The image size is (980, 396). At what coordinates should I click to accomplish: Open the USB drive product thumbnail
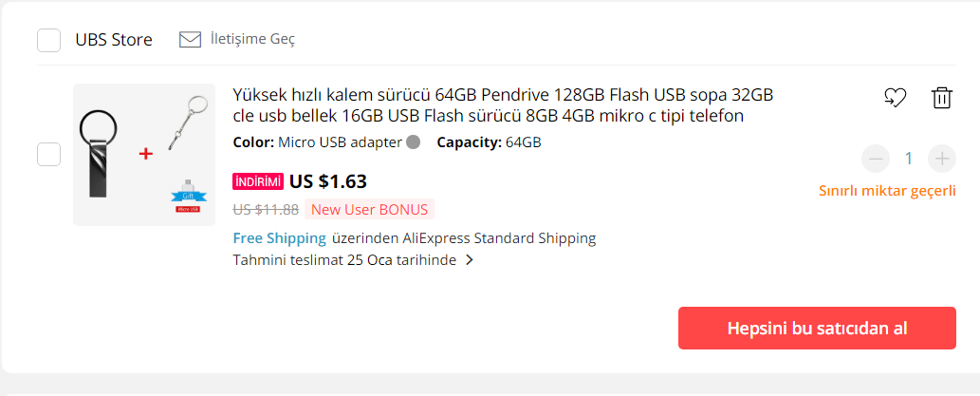[144, 155]
